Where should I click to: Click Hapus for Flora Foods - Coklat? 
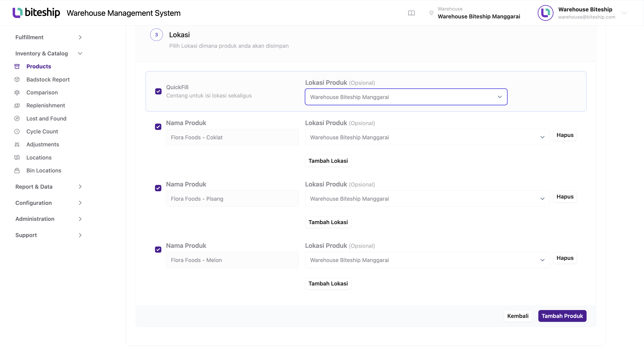coord(565,135)
